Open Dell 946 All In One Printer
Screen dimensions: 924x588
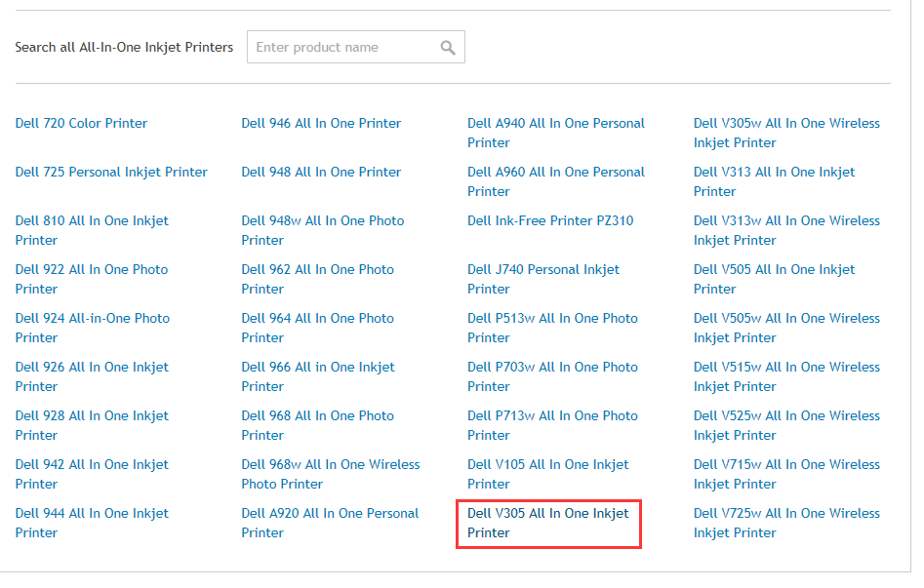pyautogui.click(x=321, y=123)
